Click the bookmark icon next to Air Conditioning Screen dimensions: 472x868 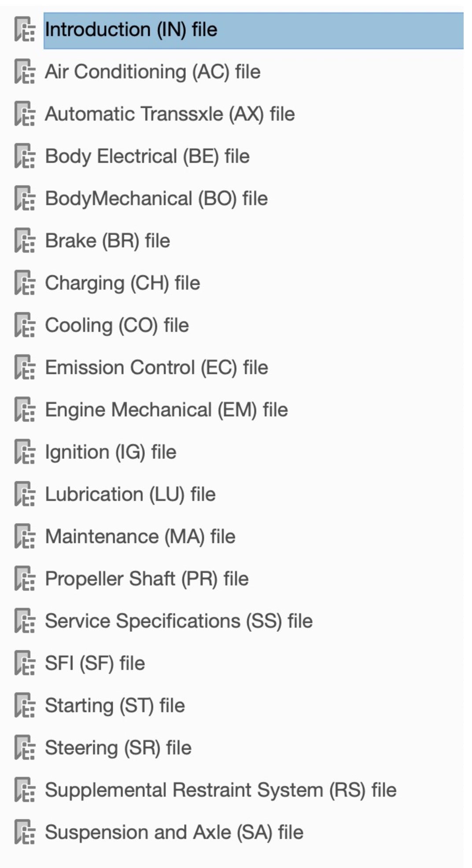[x=25, y=72]
